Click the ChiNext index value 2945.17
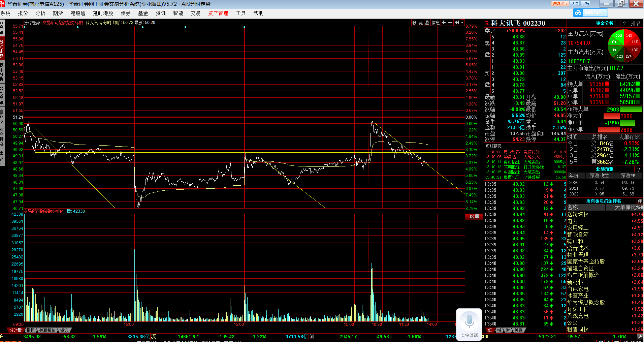The image size is (644, 342). coord(348,337)
